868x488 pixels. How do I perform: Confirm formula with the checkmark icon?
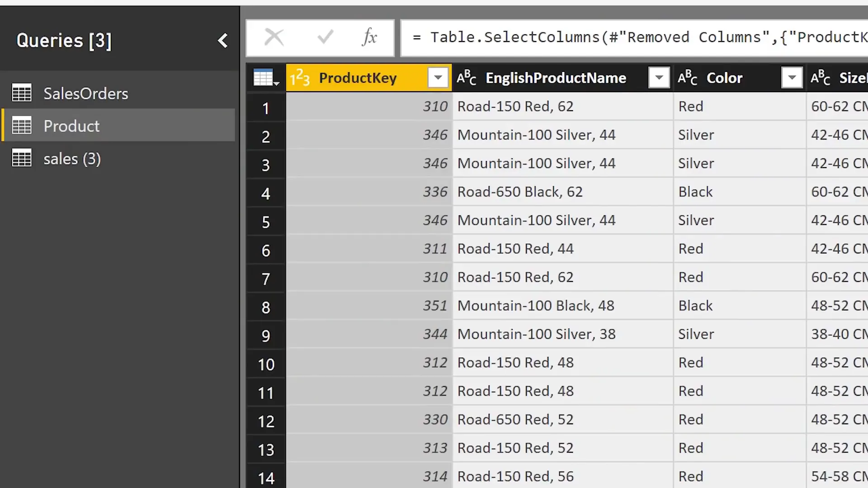pyautogui.click(x=325, y=38)
